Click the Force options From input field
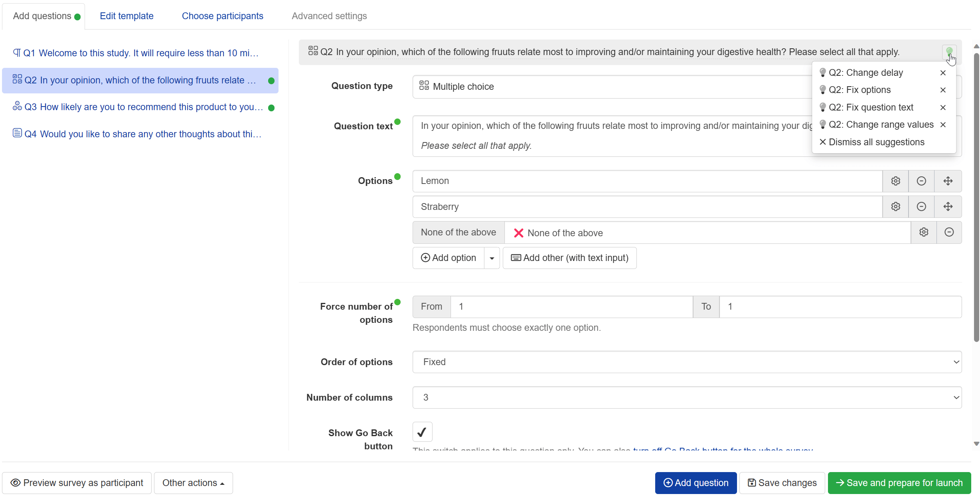 (x=571, y=306)
